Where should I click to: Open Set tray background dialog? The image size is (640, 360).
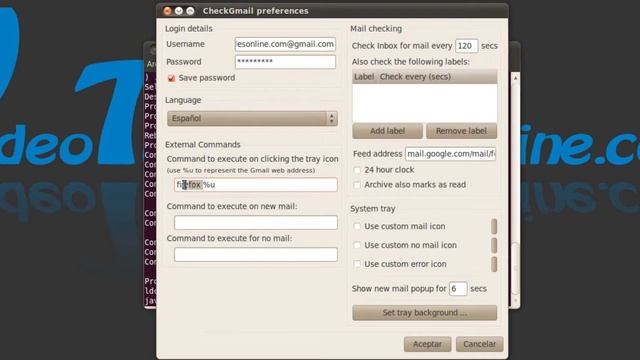pyautogui.click(x=424, y=313)
